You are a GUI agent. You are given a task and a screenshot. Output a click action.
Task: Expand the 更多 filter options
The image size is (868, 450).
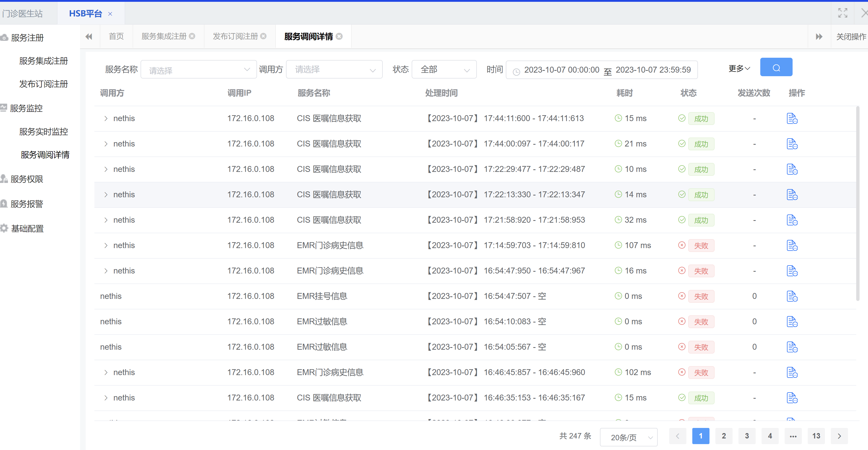[x=739, y=69]
